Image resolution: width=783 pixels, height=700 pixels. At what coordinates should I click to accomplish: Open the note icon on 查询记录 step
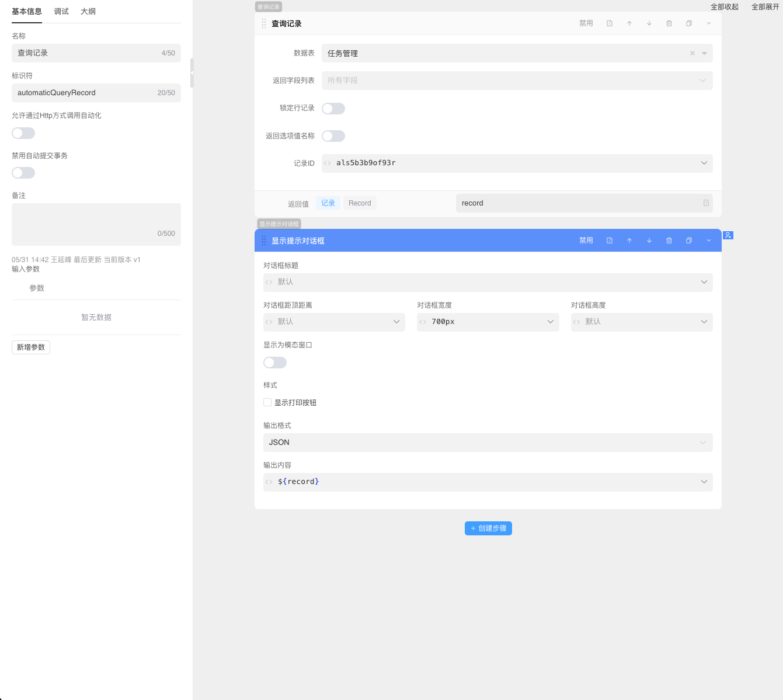pyautogui.click(x=610, y=23)
